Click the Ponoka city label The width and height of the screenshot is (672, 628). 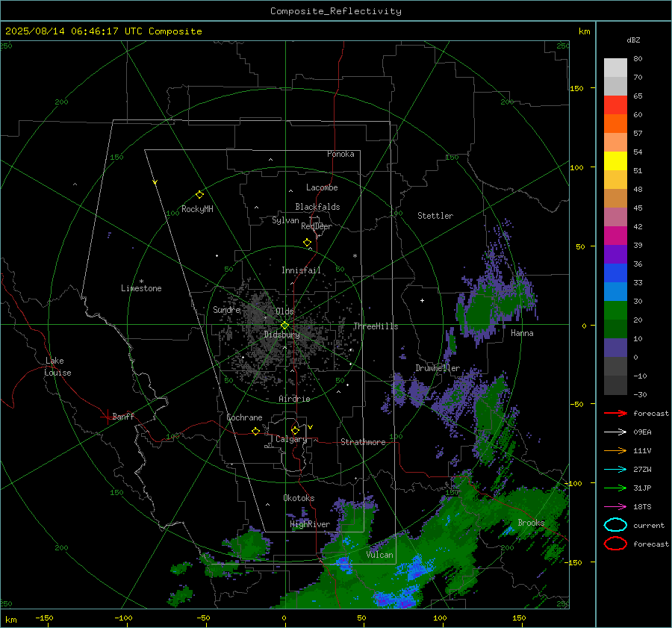pos(340,154)
